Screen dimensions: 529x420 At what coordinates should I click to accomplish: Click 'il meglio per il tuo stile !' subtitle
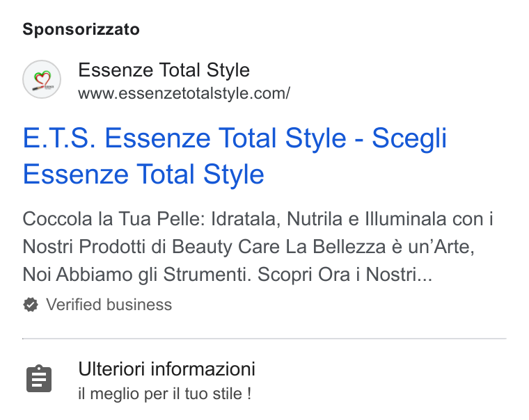point(165,394)
